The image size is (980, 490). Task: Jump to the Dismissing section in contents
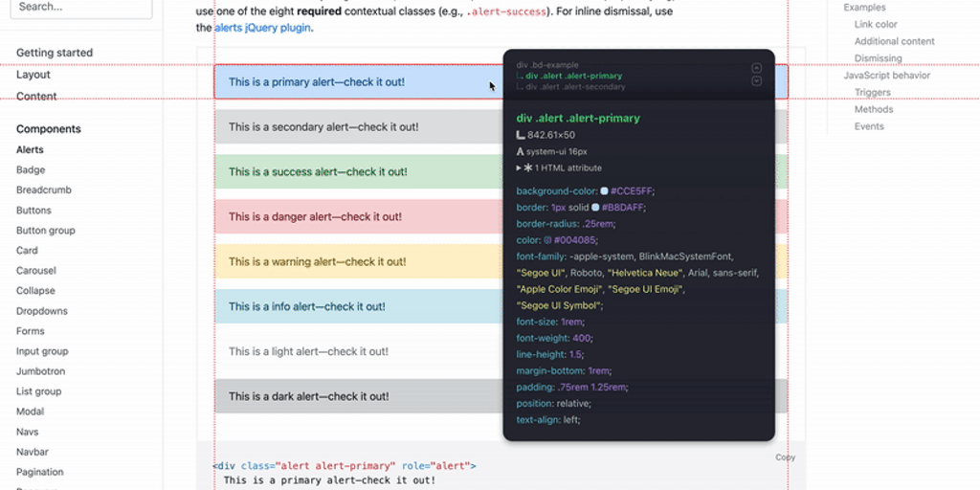pos(878,58)
